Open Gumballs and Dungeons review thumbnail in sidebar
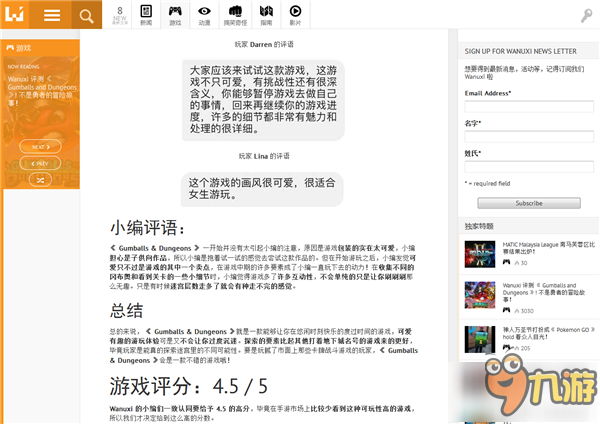 click(480, 295)
